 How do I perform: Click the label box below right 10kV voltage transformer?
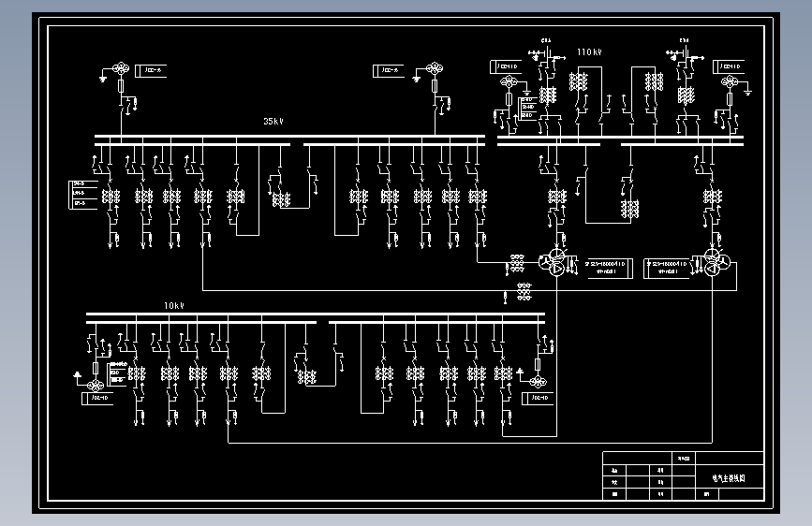(x=538, y=399)
